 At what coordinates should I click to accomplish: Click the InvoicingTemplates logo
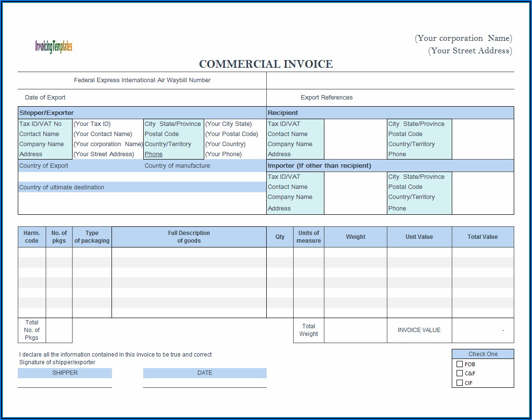pyautogui.click(x=53, y=47)
